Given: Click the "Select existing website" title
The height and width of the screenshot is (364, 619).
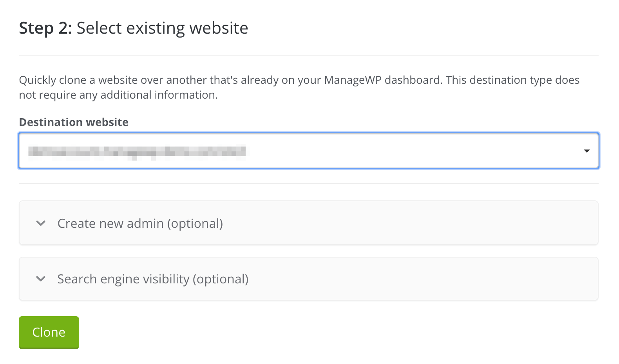Looking at the screenshot, I should pyautogui.click(x=162, y=28).
